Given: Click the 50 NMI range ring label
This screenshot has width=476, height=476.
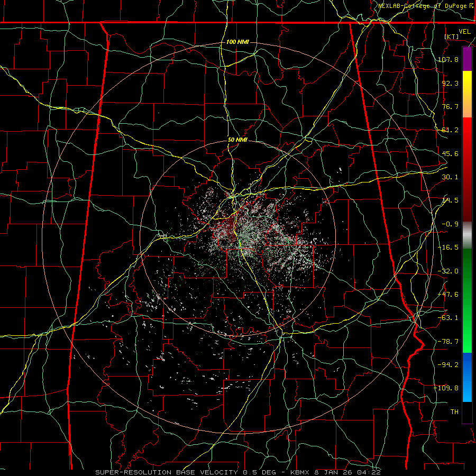Looking at the screenshot, I should pyautogui.click(x=237, y=140).
